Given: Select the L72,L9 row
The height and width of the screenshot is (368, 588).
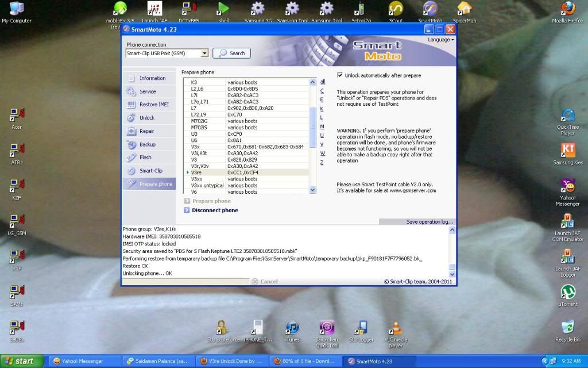Looking at the screenshot, I should [247, 114].
